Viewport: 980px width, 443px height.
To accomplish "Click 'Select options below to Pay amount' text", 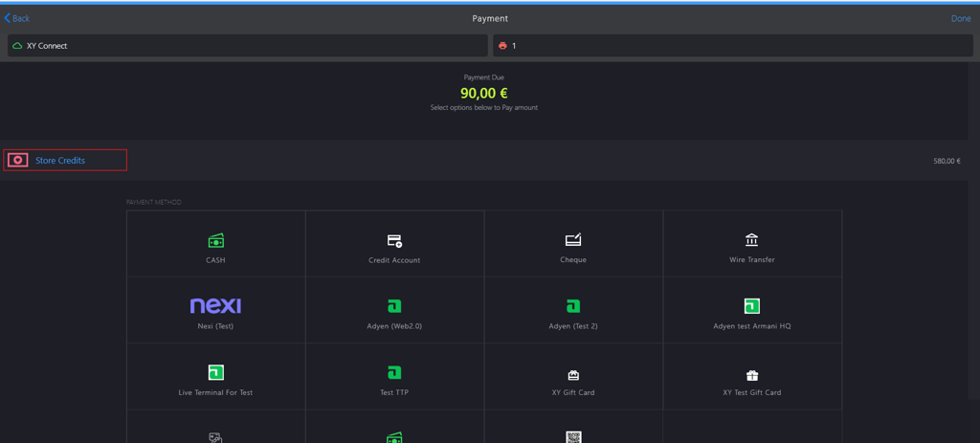I will point(483,107).
